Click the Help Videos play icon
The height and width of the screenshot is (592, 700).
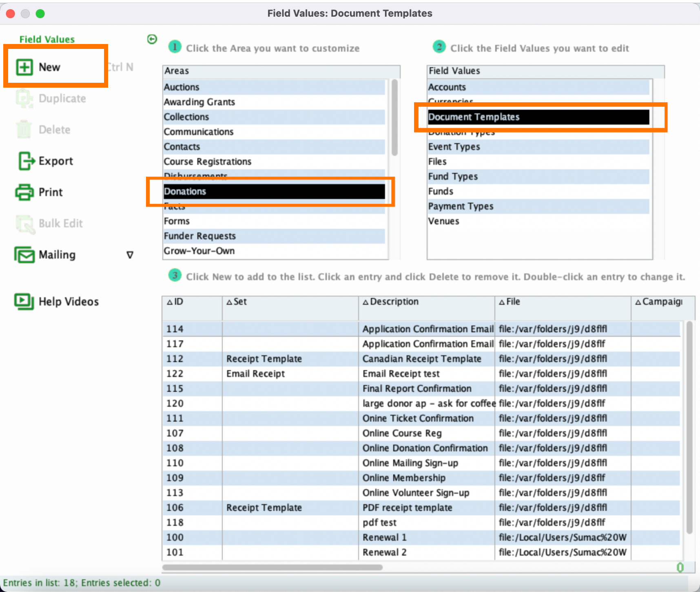(x=24, y=302)
